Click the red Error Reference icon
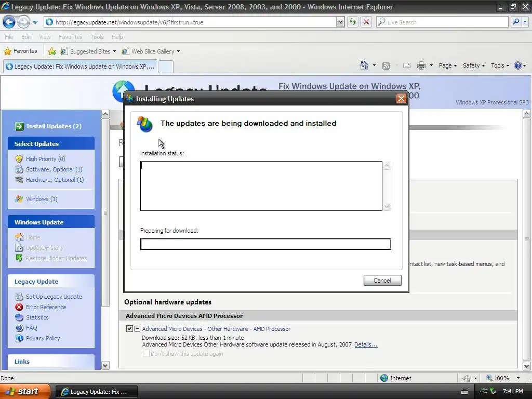 pos(19,307)
